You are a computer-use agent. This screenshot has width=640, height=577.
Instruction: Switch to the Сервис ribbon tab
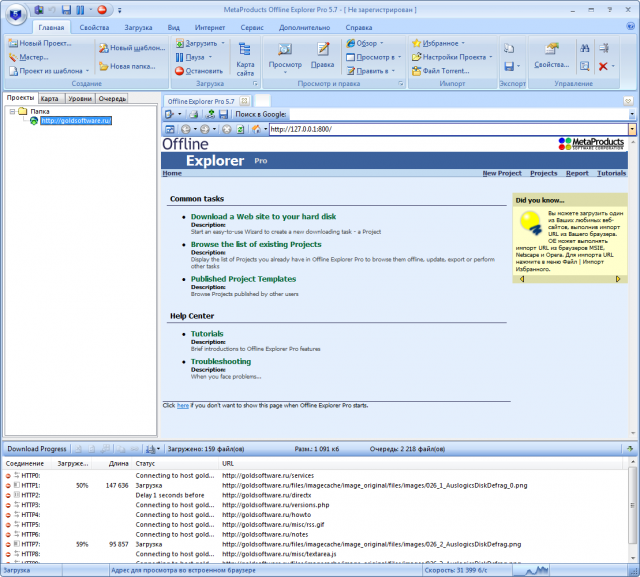tap(252, 28)
